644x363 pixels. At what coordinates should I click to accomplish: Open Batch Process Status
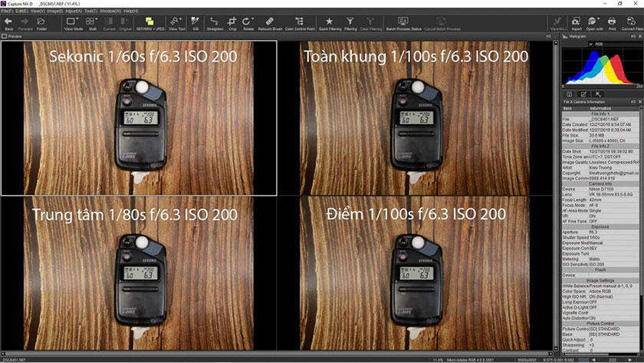coord(404,24)
